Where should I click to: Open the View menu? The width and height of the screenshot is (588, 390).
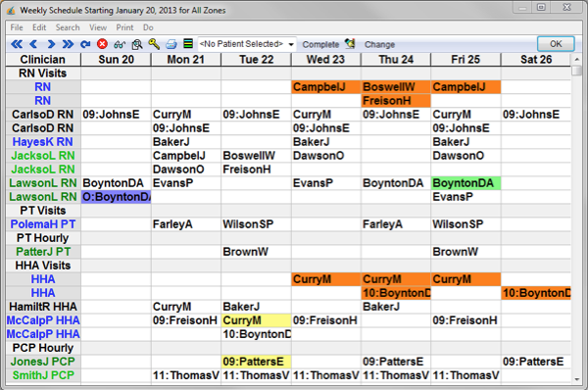click(98, 27)
